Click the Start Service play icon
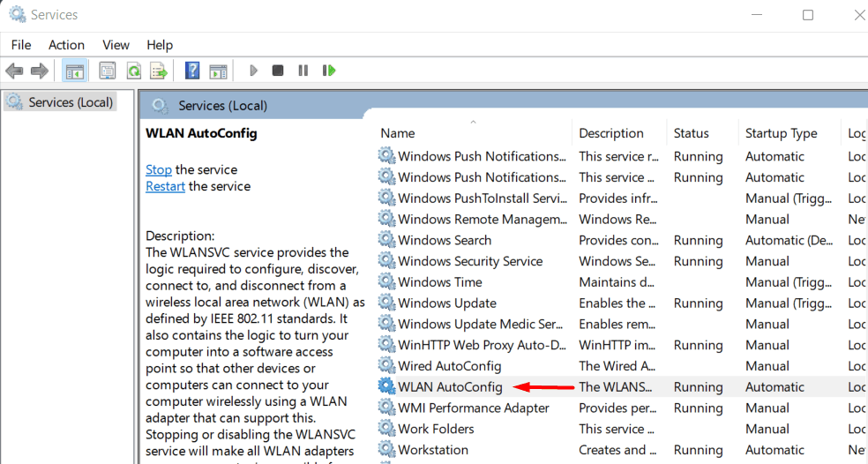 tap(253, 71)
